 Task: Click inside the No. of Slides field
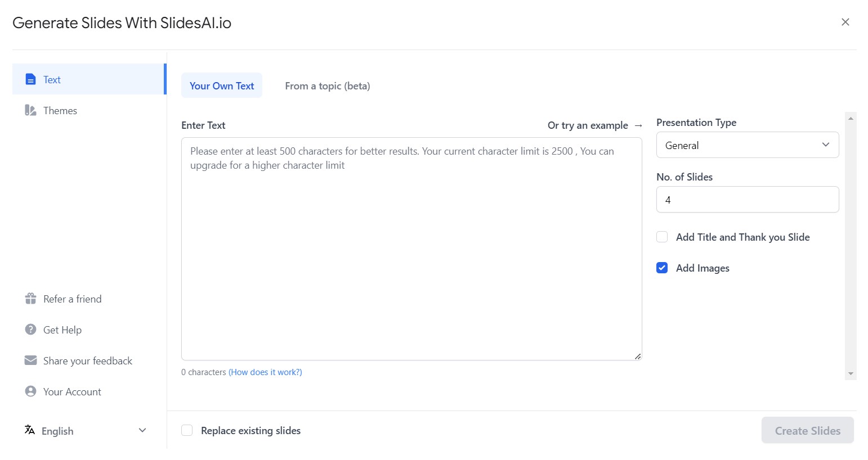pyautogui.click(x=747, y=199)
